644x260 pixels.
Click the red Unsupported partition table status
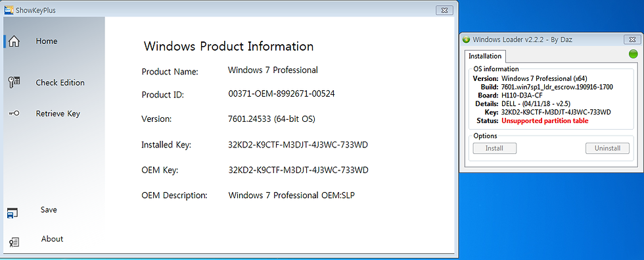click(545, 121)
